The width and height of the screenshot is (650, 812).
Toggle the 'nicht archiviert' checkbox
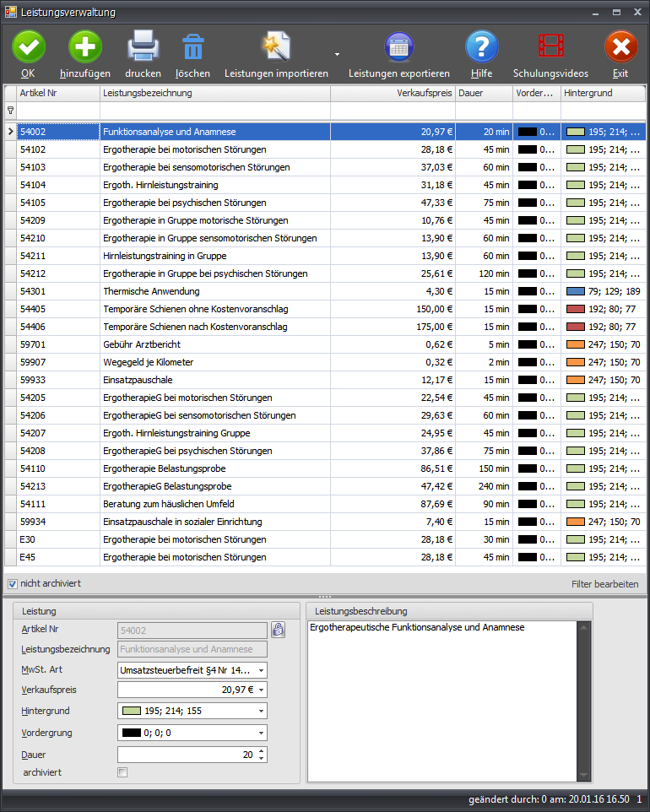(x=13, y=584)
